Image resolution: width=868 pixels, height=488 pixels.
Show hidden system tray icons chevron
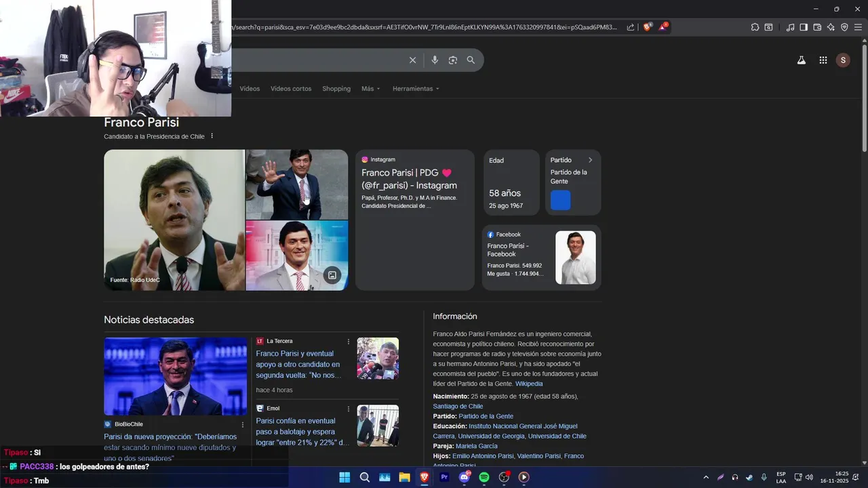pos(706,477)
